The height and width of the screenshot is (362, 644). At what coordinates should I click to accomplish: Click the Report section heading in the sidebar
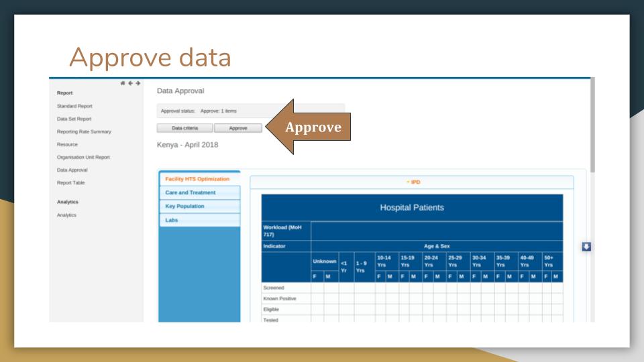pyautogui.click(x=64, y=93)
